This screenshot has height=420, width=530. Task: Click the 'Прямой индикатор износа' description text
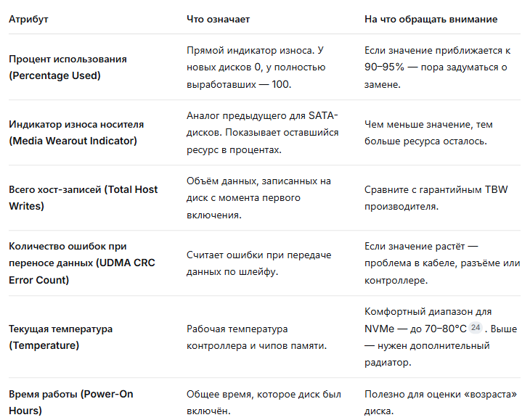[x=256, y=67]
